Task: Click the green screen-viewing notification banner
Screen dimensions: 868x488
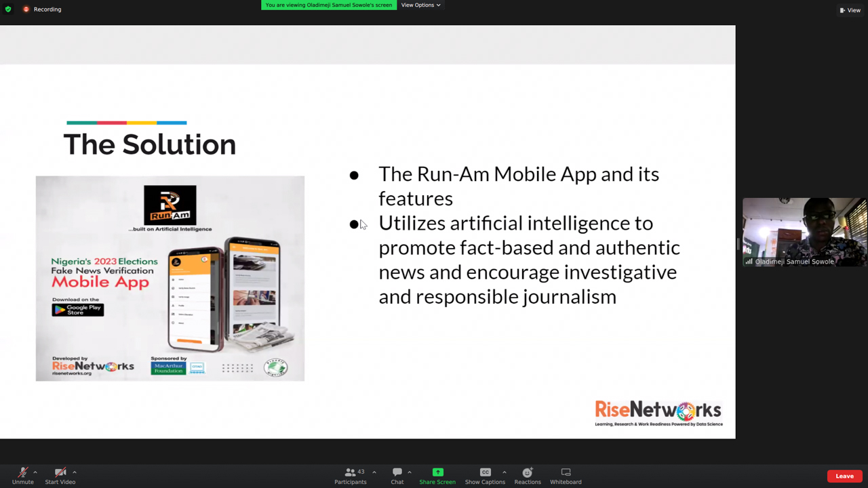Action: 329,5
